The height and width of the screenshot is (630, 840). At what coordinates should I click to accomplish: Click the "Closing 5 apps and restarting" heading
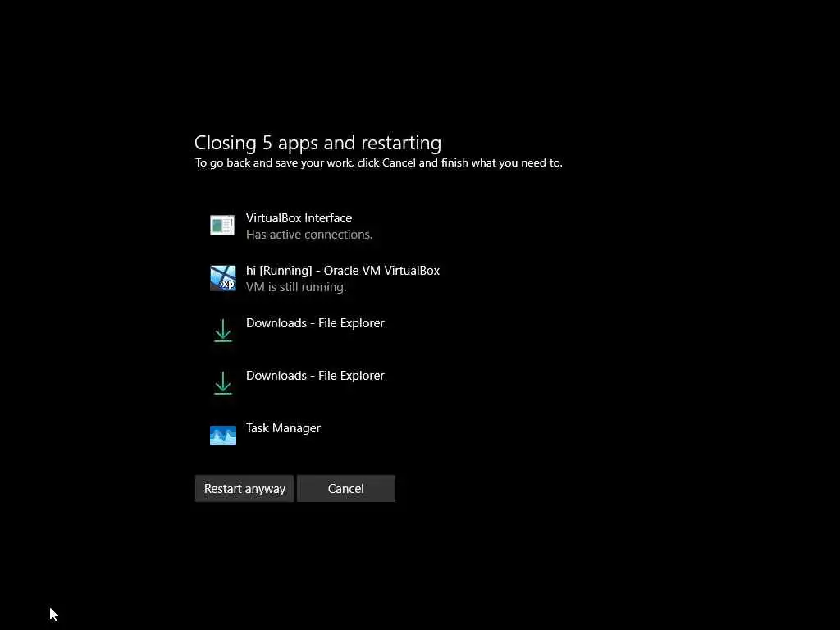click(x=317, y=143)
